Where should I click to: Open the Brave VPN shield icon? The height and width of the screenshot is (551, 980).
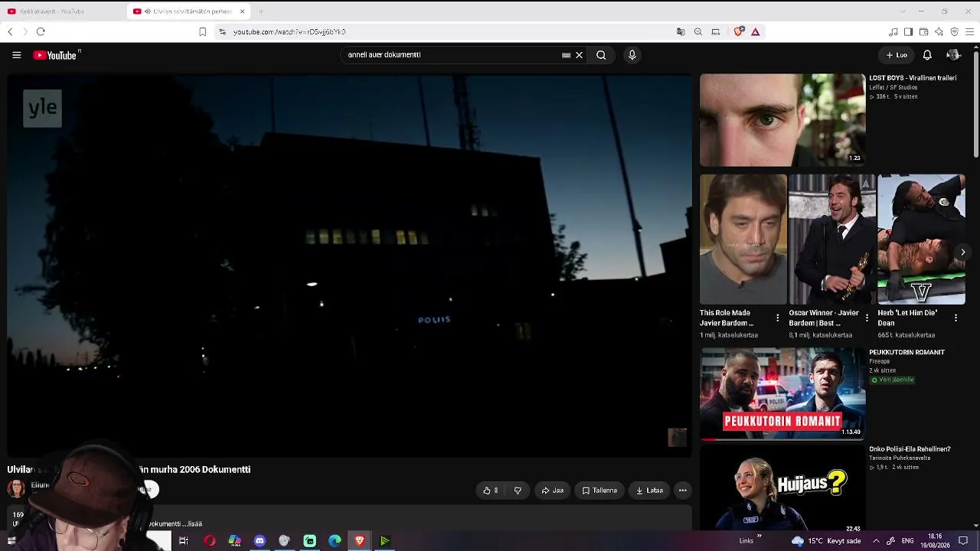954,31
